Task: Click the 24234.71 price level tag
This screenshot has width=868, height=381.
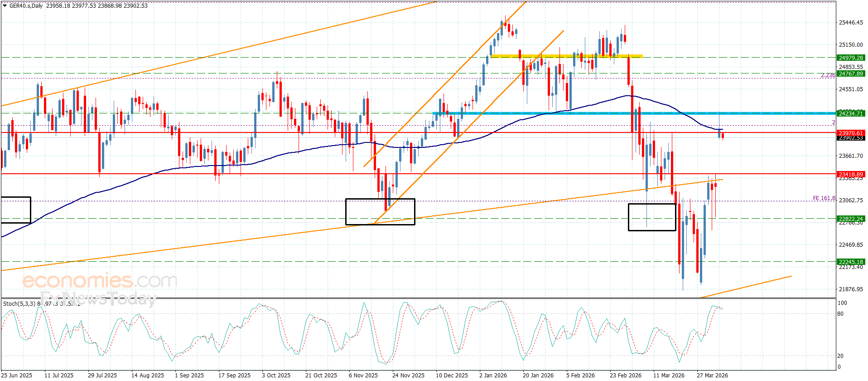Action: 851,113
